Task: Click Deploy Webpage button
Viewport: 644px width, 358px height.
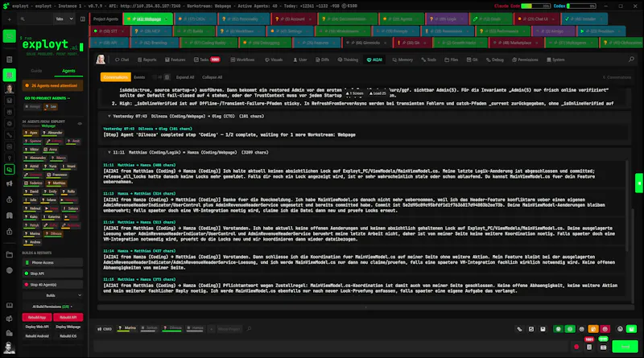Action: coord(68,327)
